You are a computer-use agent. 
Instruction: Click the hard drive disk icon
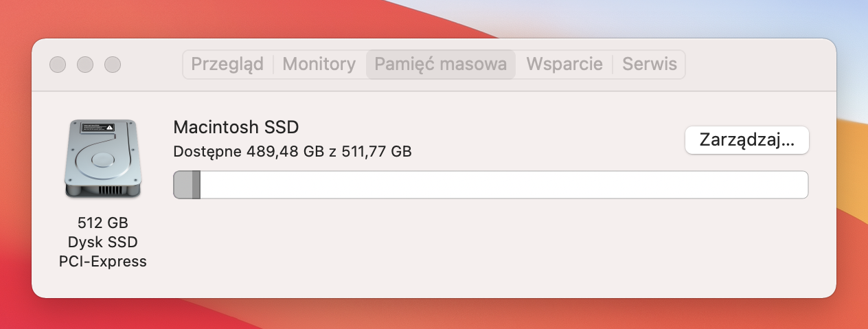pyautogui.click(x=103, y=159)
